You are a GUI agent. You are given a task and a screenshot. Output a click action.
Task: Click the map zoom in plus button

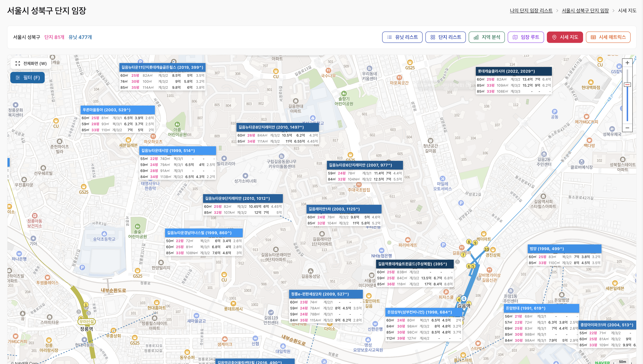tap(627, 63)
